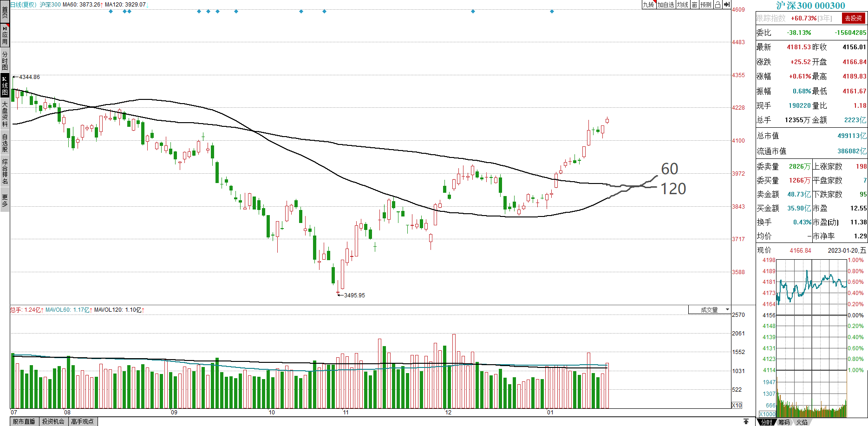Expand the 更多 sidebar menu

tap(5, 201)
